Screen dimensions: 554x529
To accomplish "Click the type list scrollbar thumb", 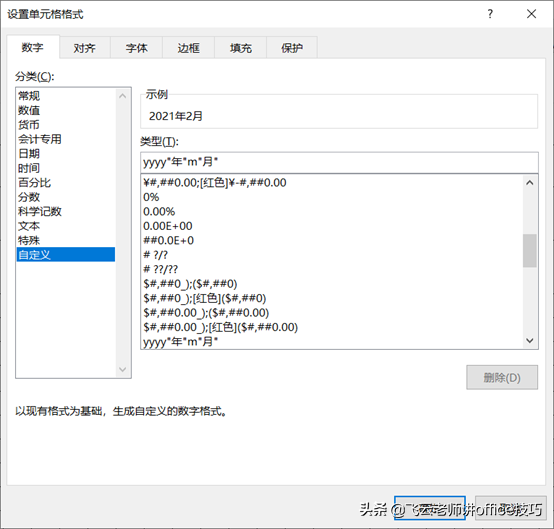I will pyautogui.click(x=530, y=251).
